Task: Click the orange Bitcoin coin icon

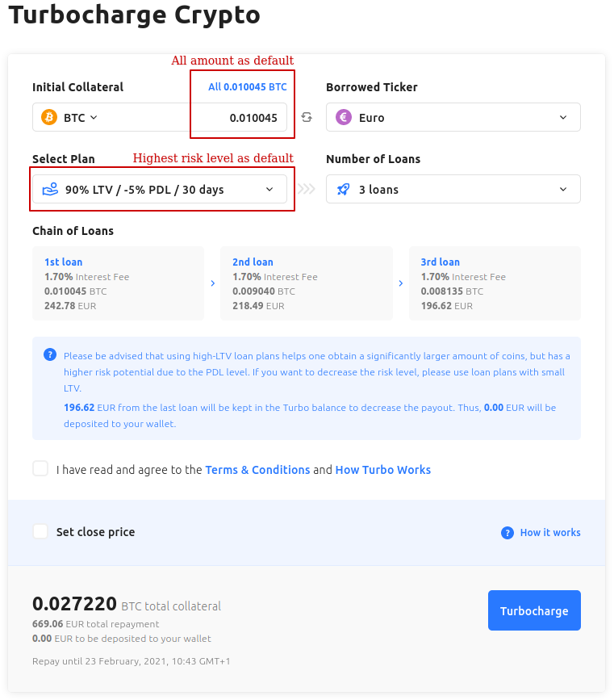Action: 49,118
